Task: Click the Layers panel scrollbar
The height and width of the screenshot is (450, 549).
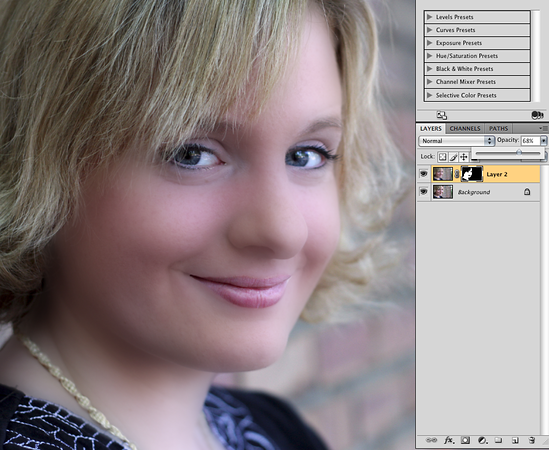Action: (544, 299)
